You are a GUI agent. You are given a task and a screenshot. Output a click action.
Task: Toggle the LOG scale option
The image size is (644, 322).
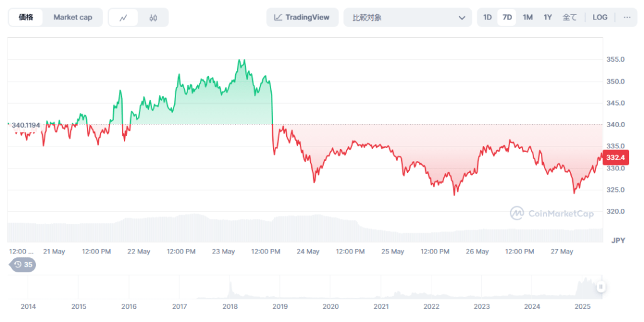(600, 18)
